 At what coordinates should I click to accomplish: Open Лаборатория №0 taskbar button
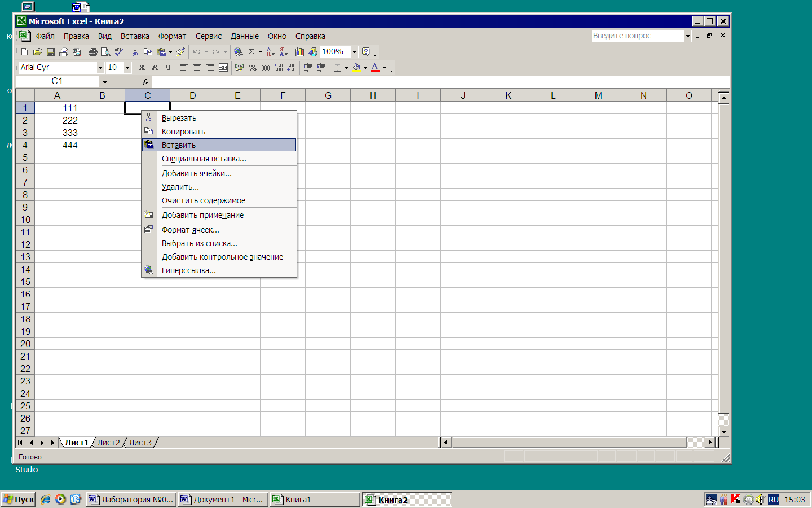[131, 500]
